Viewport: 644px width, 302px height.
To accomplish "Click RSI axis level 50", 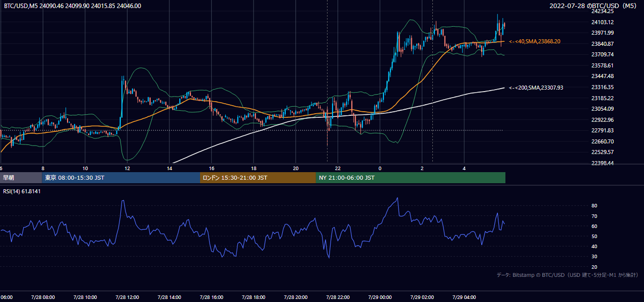I will pyautogui.click(x=594, y=236).
